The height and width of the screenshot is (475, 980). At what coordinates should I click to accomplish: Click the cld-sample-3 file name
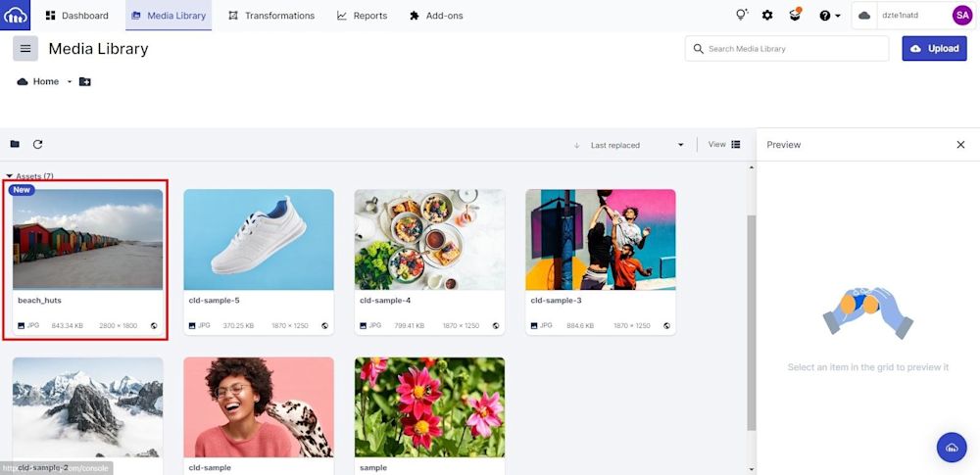point(557,301)
